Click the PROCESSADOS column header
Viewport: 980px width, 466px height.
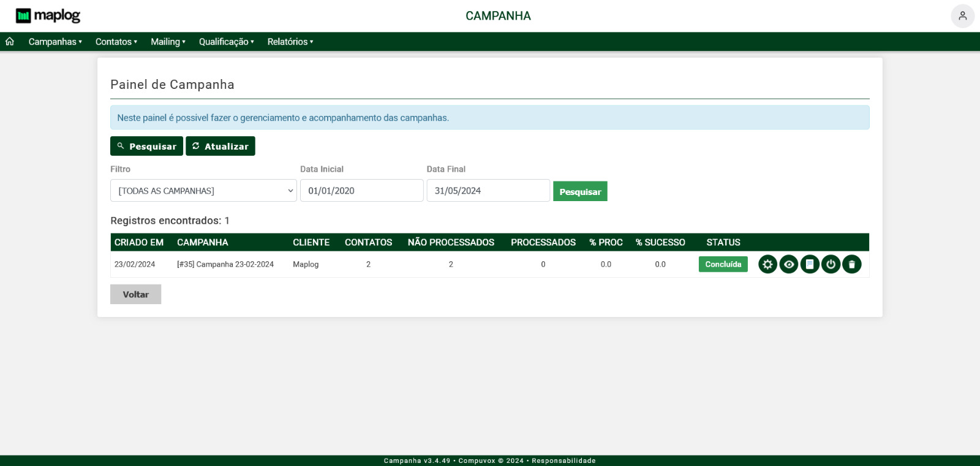(543, 242)
